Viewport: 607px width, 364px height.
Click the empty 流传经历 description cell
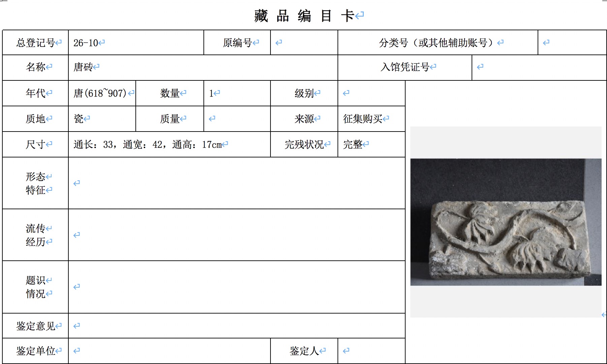click(x=237, y=235)
